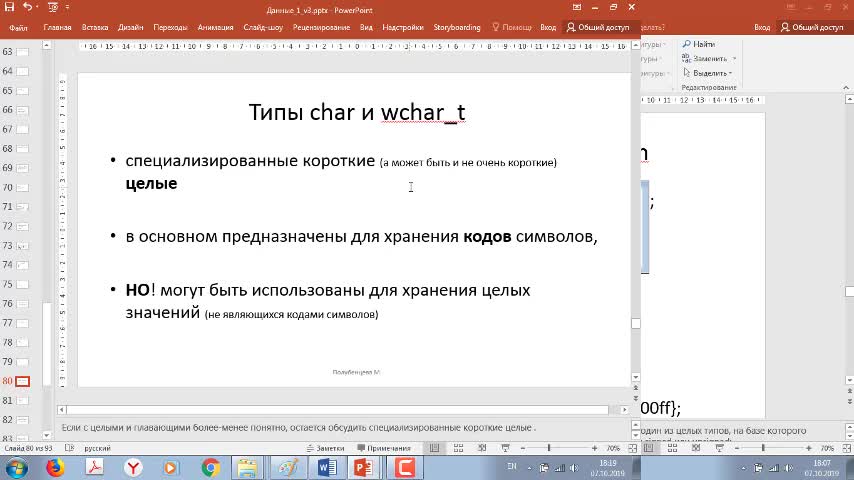Click the zoom slider handle in the background window
The image size is (854, 480).
pos(763,448)
